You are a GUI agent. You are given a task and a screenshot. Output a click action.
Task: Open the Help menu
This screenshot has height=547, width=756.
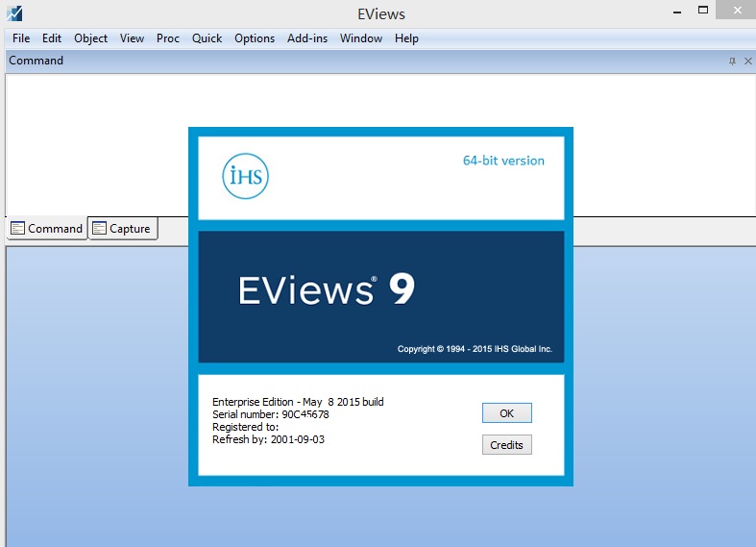406,38
